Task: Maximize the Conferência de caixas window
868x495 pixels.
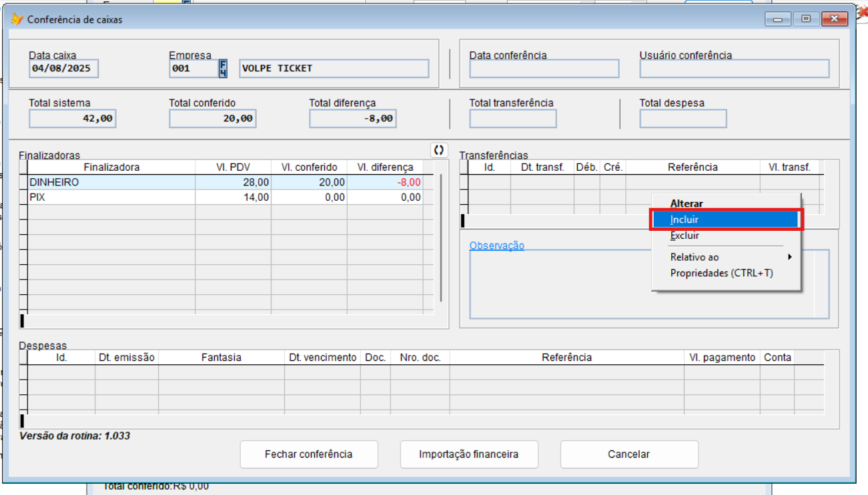Action: pyautogui.click(x=806, y=19)
